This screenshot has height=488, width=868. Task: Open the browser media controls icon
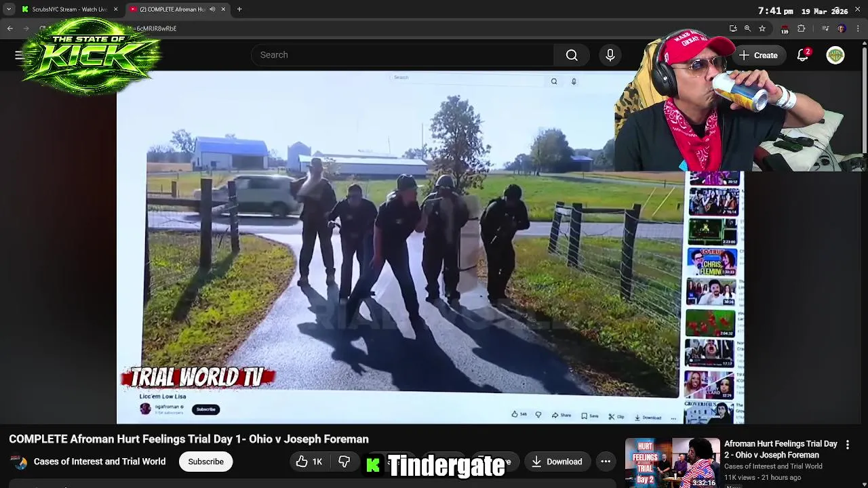825,28
